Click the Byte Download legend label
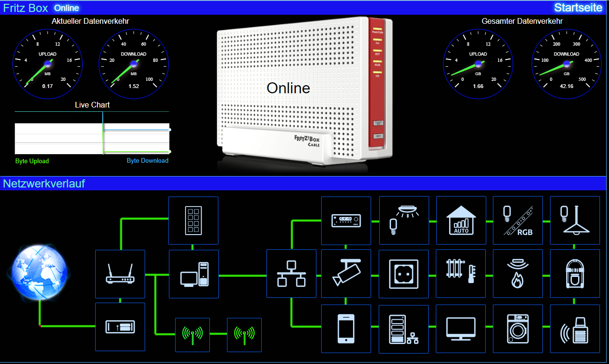The image size is (609, 364). pyautogui.click(x=147, y=160)
